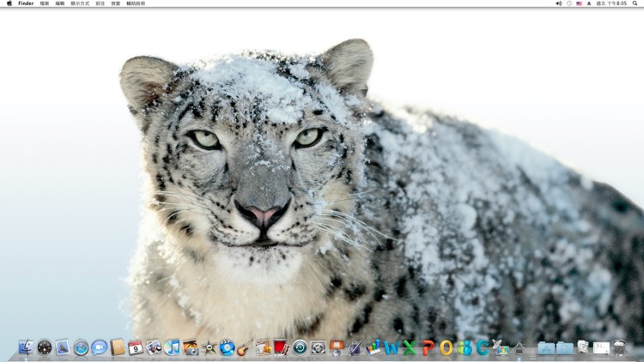Open Microsoft Word W icon

tap(391, 347)
